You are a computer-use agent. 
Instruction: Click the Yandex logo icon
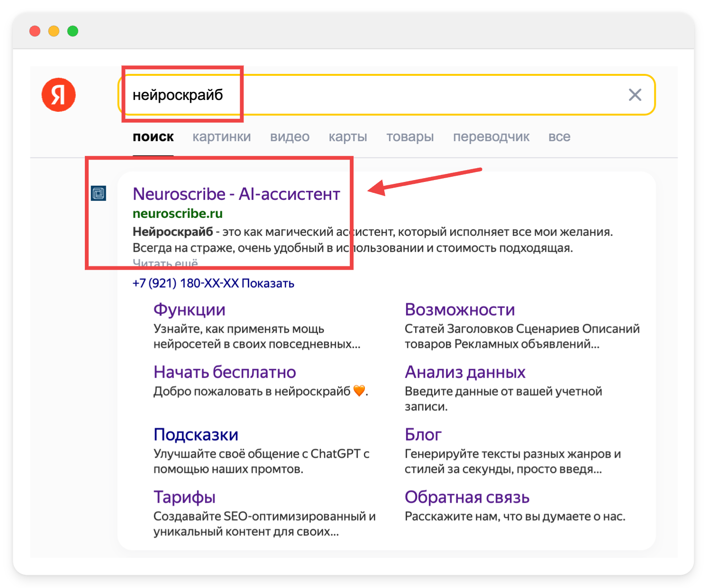pyautogui.click(x=59, y=95)
